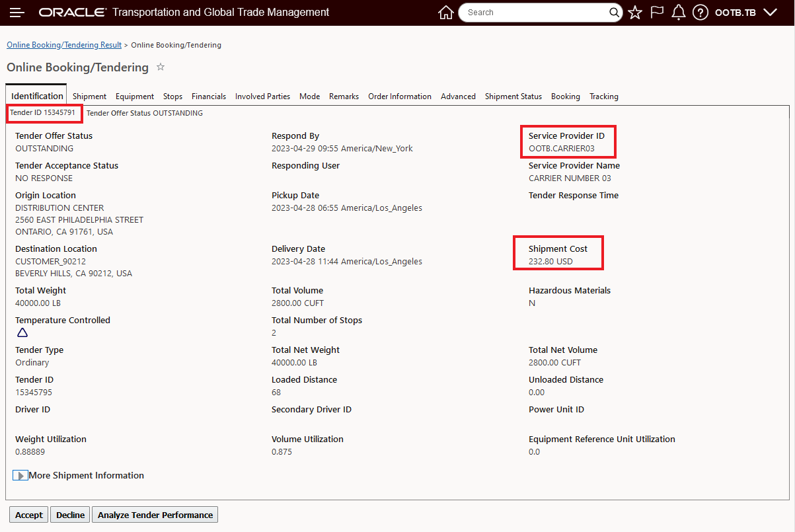Screen dimensions: 795x532
Task: Open Favorites star in header
Action: (x=635, y=13)
